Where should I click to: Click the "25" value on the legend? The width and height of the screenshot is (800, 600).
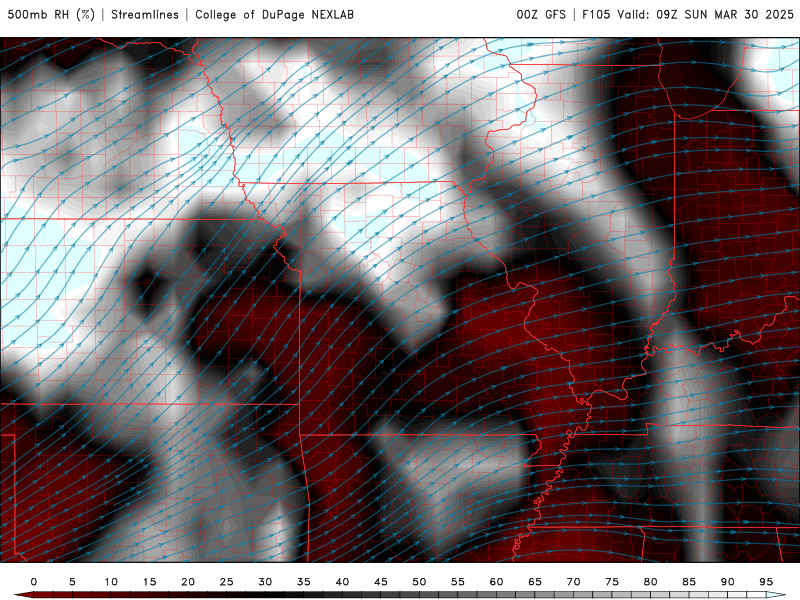point(227,582)
